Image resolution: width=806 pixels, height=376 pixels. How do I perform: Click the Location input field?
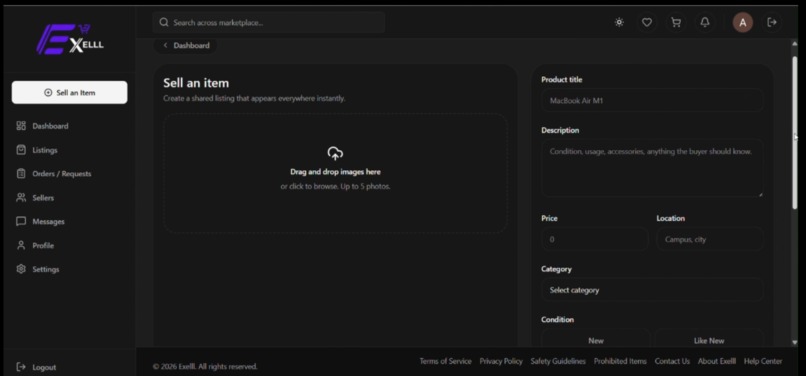tap(710, 239)
